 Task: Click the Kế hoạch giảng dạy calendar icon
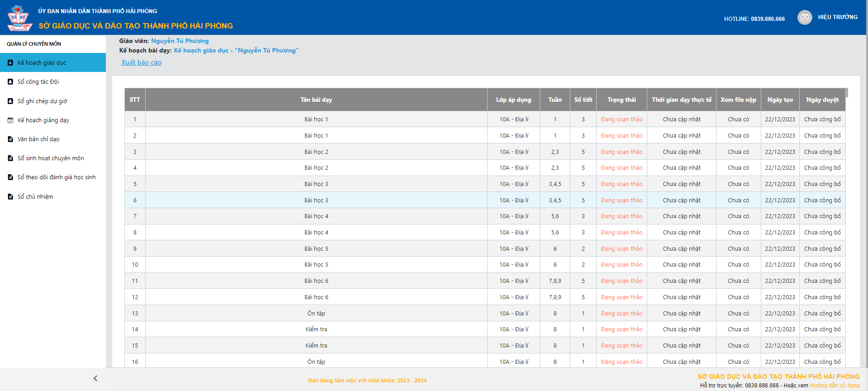pyautogui.click(x=10, y=120)
